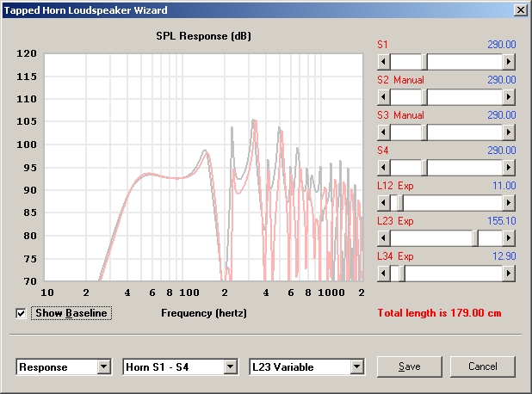Viewport: 532px width, 394px height.
Task: Click the L12 Exp label
Action: (395, 186)
